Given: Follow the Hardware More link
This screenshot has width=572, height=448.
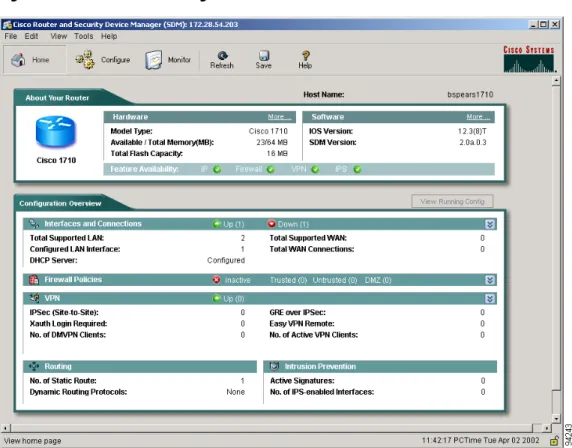Looking at the screenshot, I should (x=279, y=117).
